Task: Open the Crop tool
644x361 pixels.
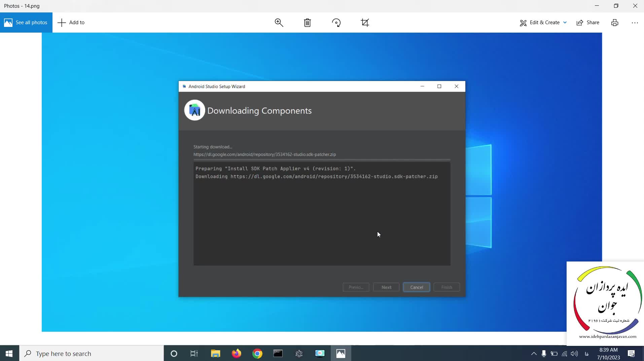Action: click(x=365, y=23)
